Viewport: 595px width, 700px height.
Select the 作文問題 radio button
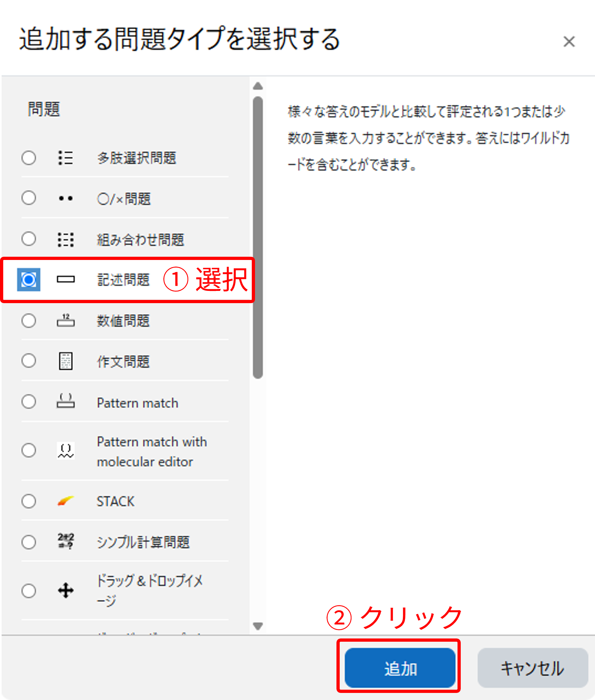coord(29,361)
